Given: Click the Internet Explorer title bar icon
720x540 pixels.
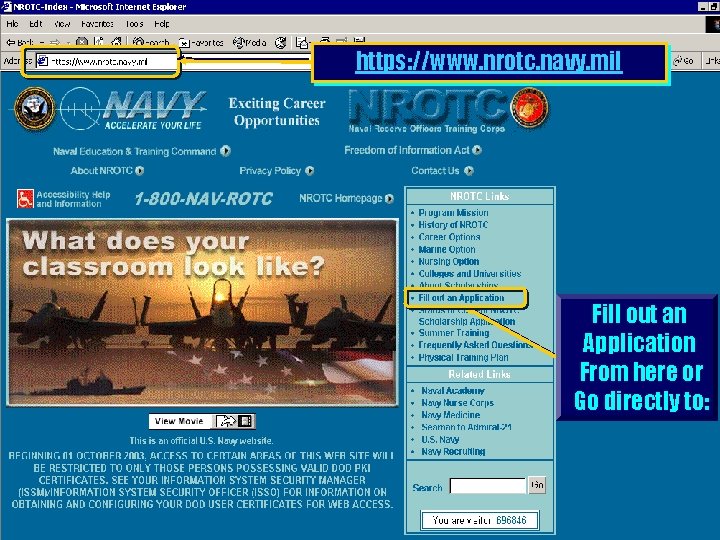Looking at the screenshot, I should point(6,6).
